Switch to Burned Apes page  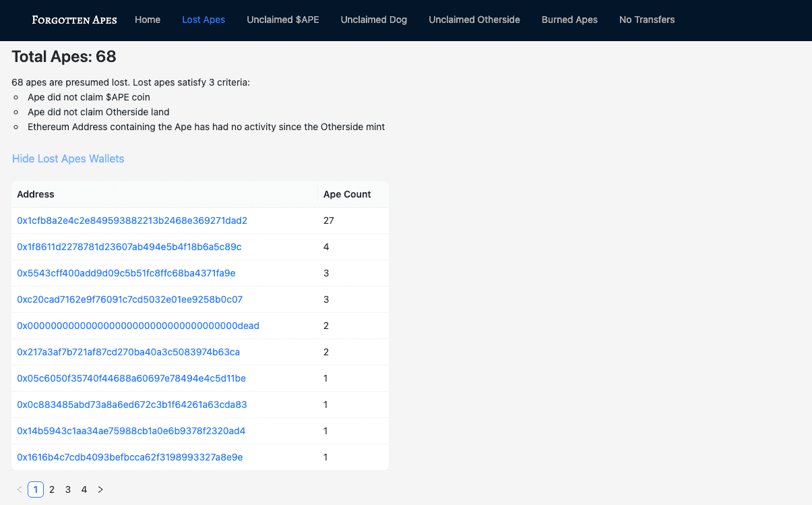(569, 20)
